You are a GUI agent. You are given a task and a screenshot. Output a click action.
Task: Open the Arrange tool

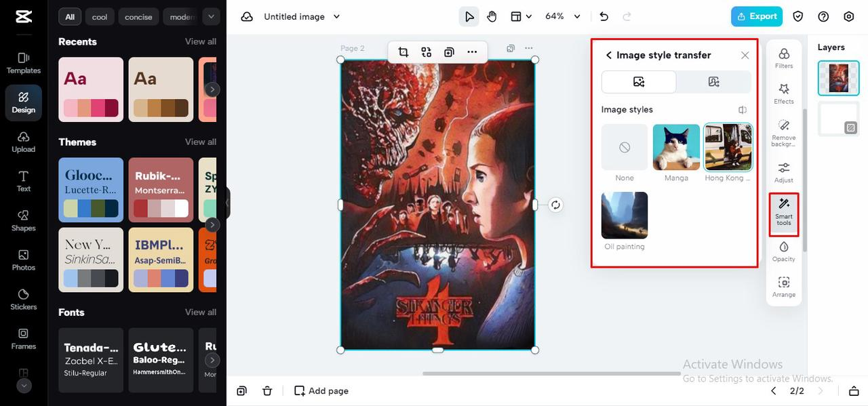tap(784, 287)
